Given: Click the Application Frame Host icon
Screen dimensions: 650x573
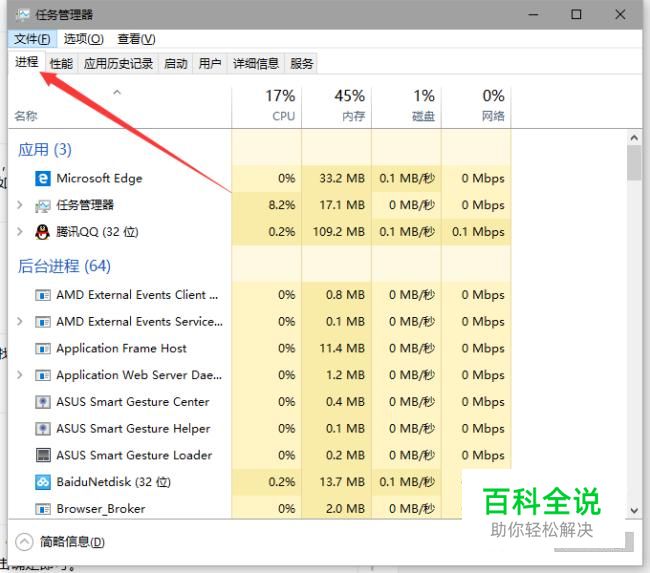Looking at the screenshot, I should coord(43,349).
